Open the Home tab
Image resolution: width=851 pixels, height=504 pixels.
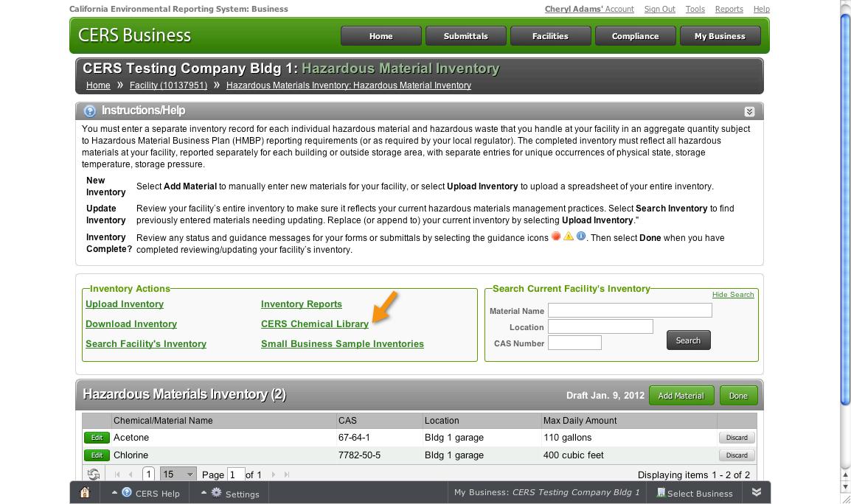(381, 36)
